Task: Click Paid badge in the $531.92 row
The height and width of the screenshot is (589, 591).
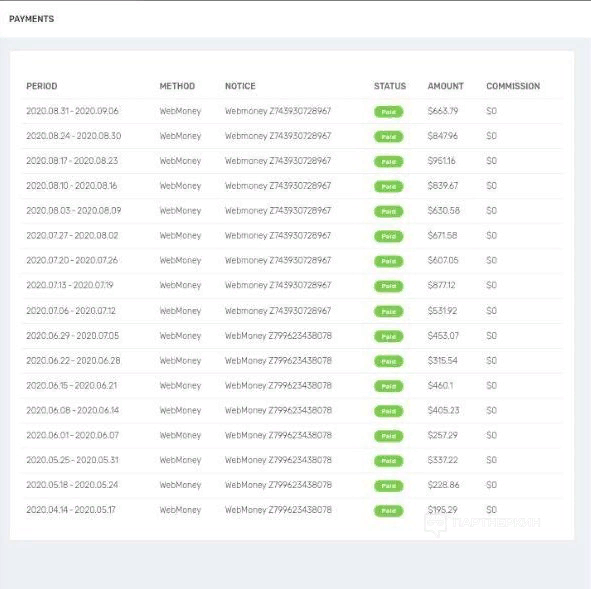Action: (x=389, y=312)
